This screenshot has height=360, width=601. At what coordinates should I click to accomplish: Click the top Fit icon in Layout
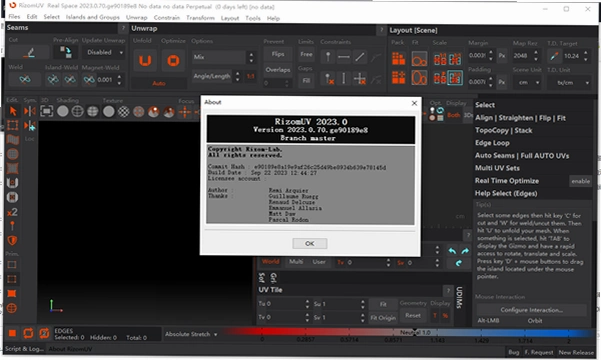pyautogui.click(x=419, y=59)
